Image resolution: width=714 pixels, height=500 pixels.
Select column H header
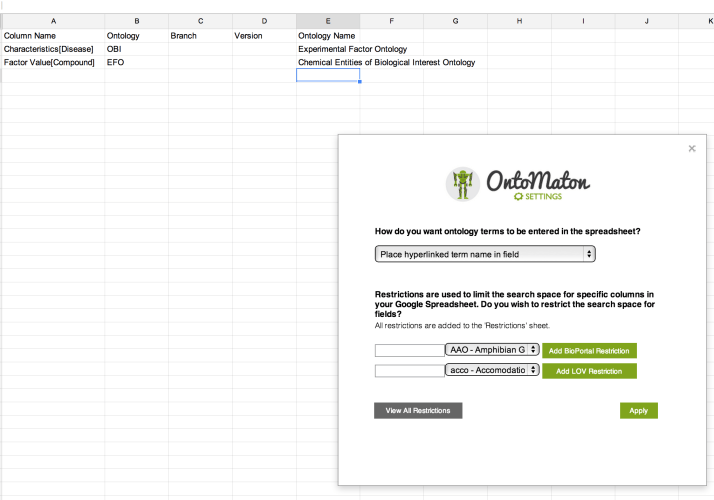(x=519, y=21)
